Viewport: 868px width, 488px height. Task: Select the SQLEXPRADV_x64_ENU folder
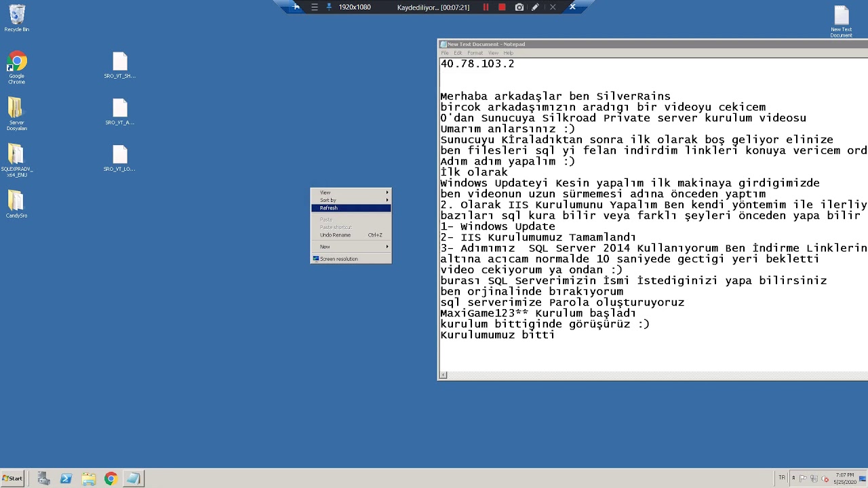click(17, 161)
